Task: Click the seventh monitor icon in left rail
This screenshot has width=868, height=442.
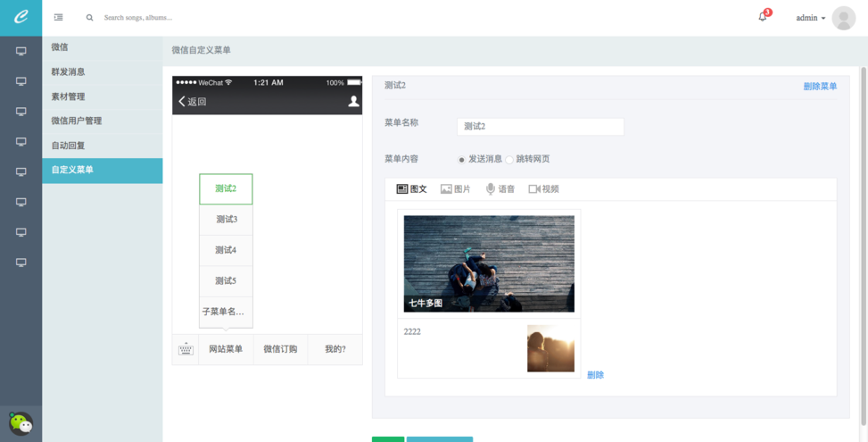Action: coord(21,231)
